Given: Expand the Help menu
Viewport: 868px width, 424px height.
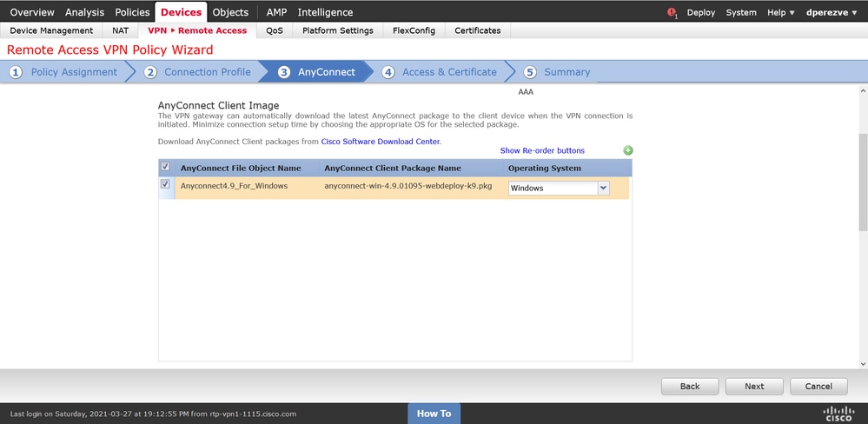Looking at the screenshot, I should pos(780,12).
